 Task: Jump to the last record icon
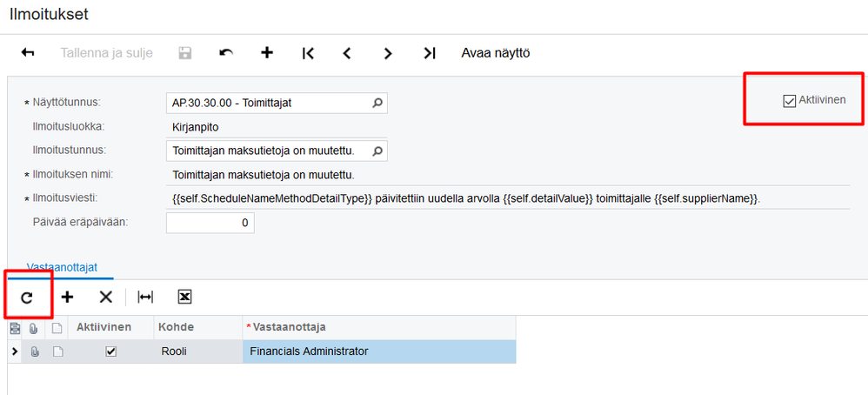[x=429, y=53]
